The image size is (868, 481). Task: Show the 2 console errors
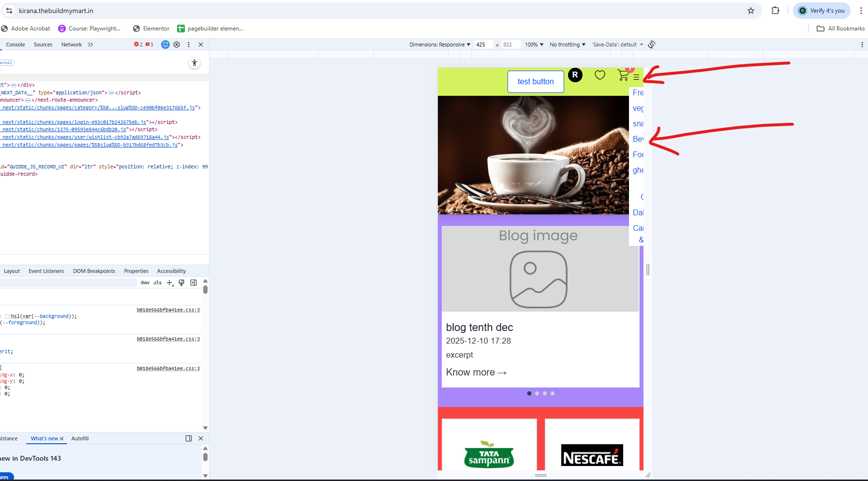[x=138, y=45]
